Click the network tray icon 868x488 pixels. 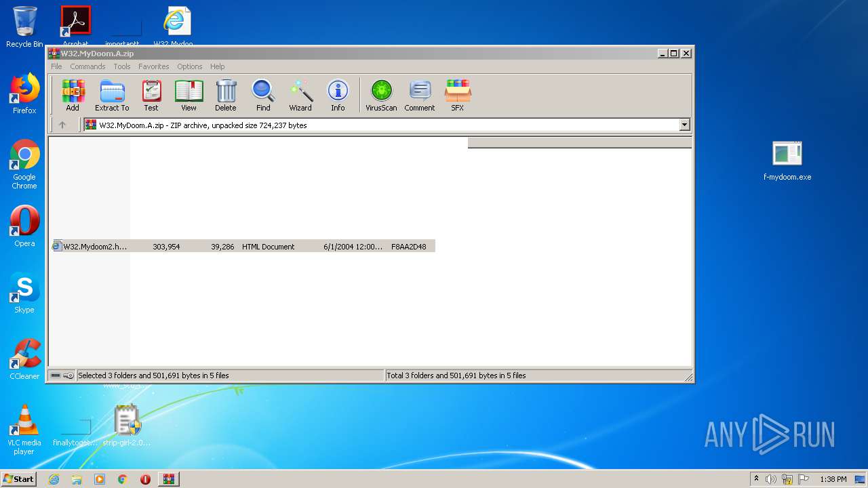pyautogui.click(x=787, y=479)
